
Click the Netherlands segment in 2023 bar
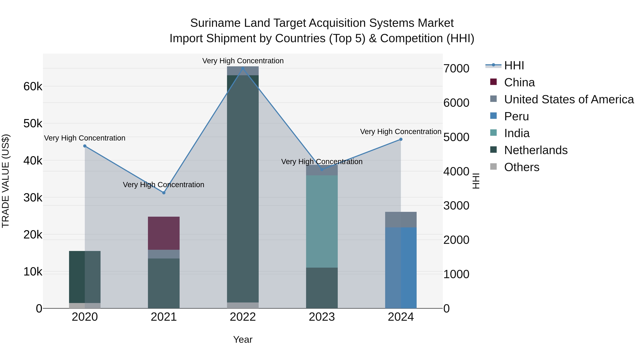click(x=322, y=288)
